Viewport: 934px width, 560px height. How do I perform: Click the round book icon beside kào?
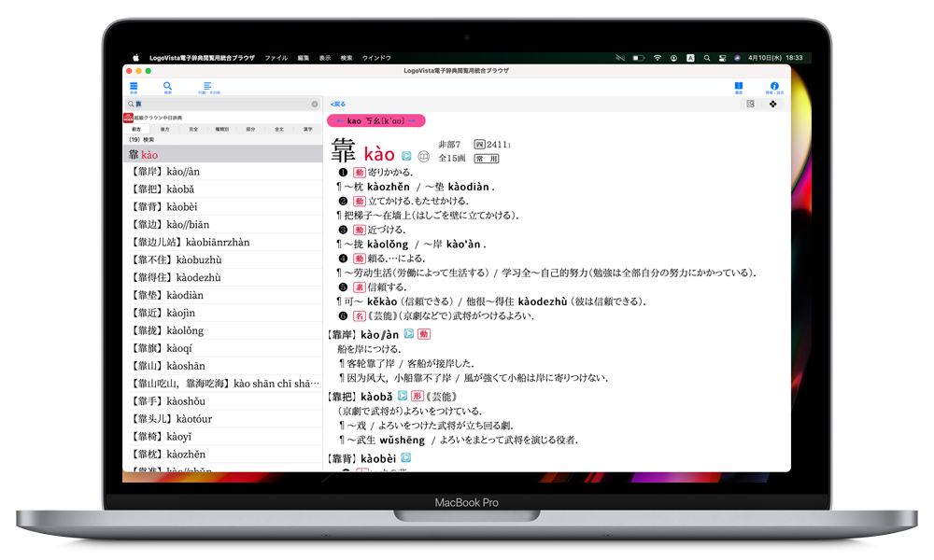pyautogui.click(x=423, y=156)
